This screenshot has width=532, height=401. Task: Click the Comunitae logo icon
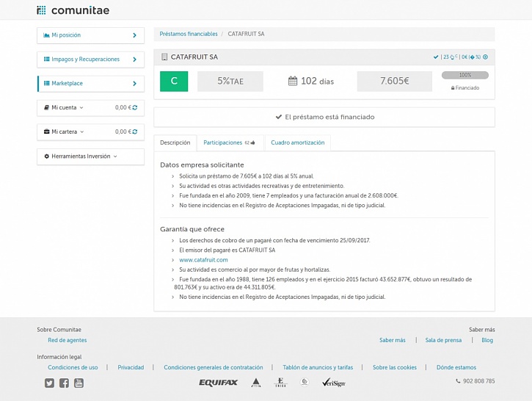click(x=41, y=10)
